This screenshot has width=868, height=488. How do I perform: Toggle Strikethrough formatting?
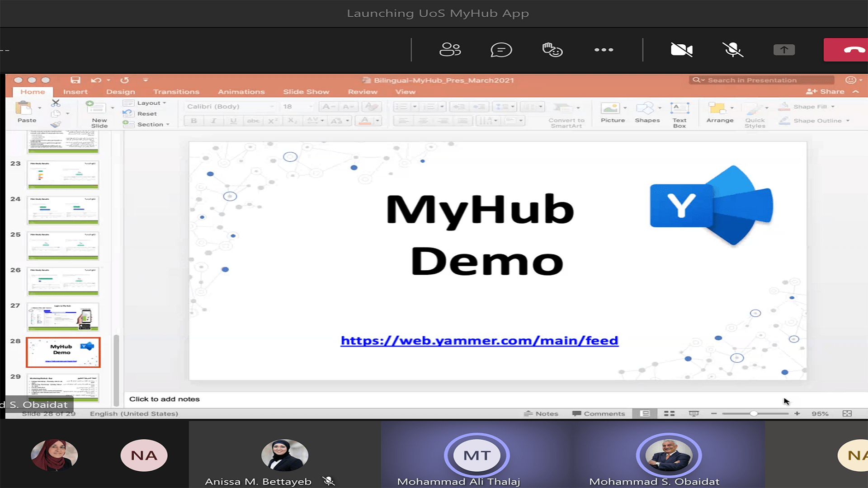point(253,121)
